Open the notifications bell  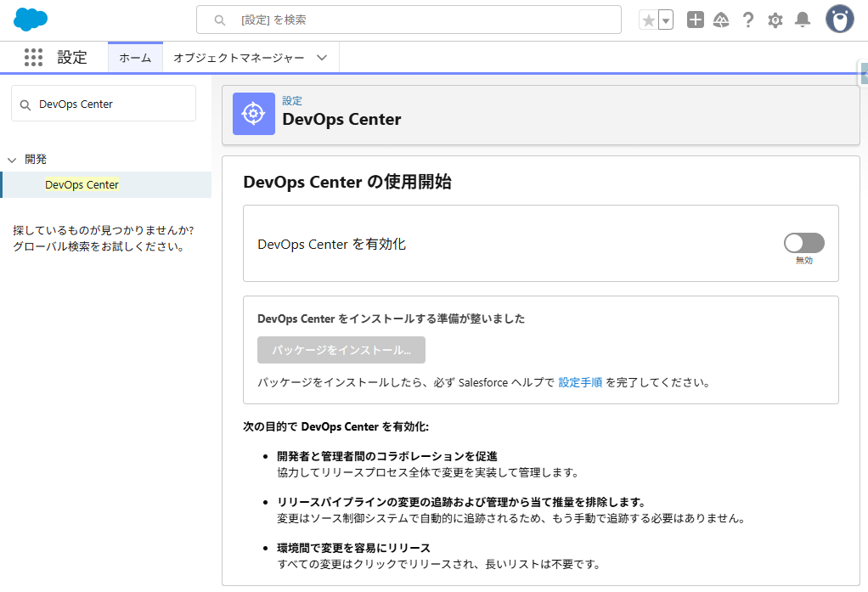tap(802, 20)
